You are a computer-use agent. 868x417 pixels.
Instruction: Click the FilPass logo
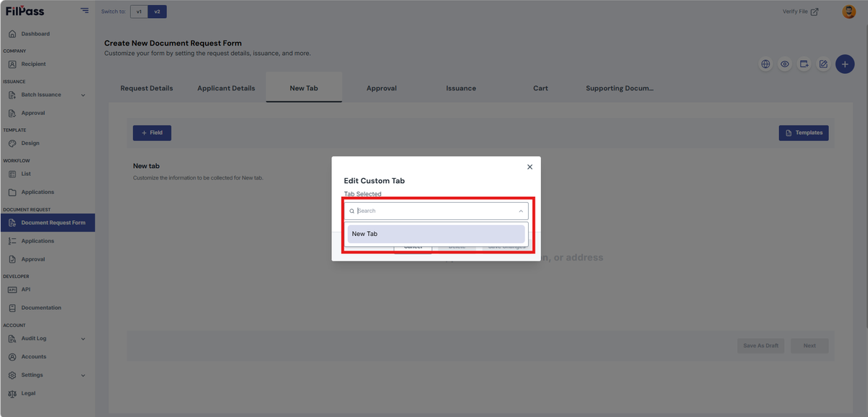[x=25, y=11]
